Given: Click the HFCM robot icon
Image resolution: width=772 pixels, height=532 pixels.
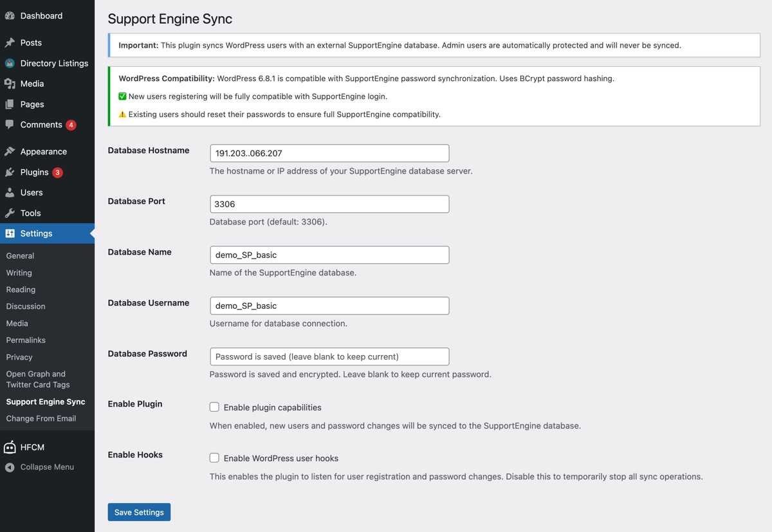Looking at the screenshot, I should point(10,447).
